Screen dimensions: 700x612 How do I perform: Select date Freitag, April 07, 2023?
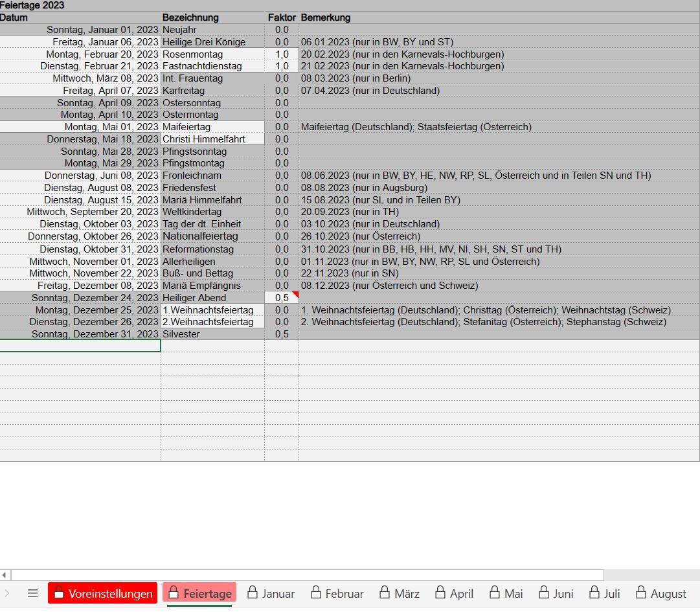(80, 91)
